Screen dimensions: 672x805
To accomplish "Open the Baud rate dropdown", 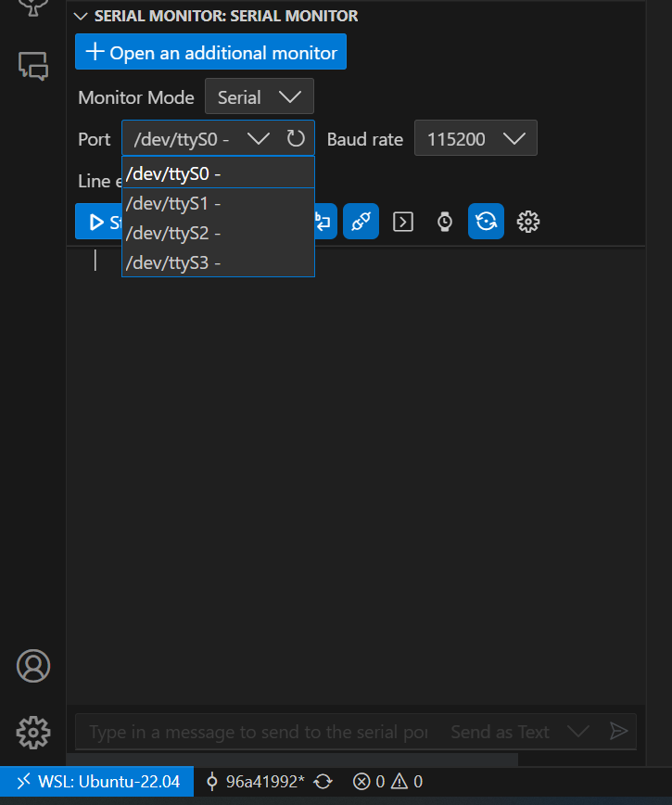I will [475, 137].
